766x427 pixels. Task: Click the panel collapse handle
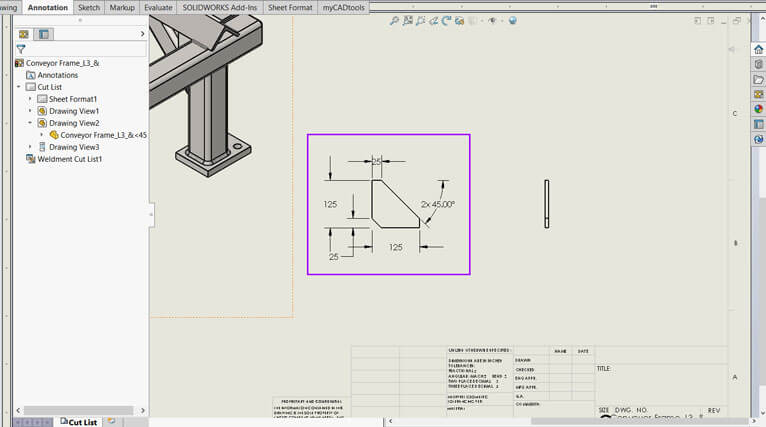pyautogui.click(x=151, y=215)
